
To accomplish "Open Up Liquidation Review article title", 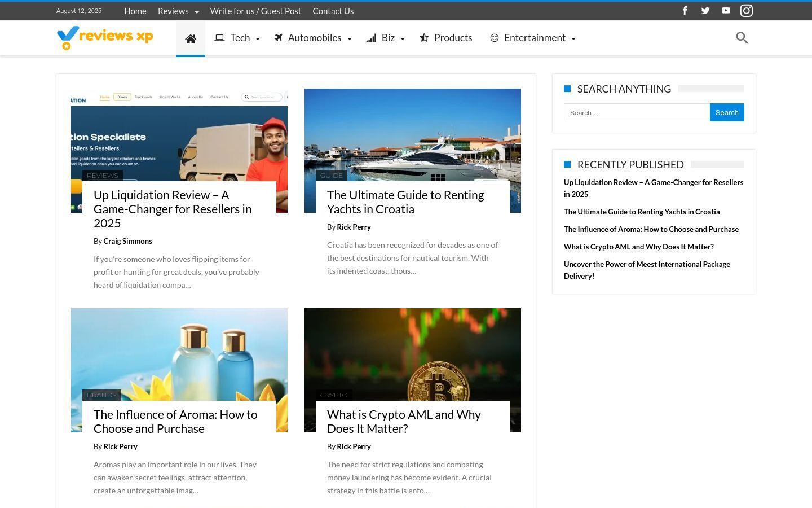I will point(173,209).
